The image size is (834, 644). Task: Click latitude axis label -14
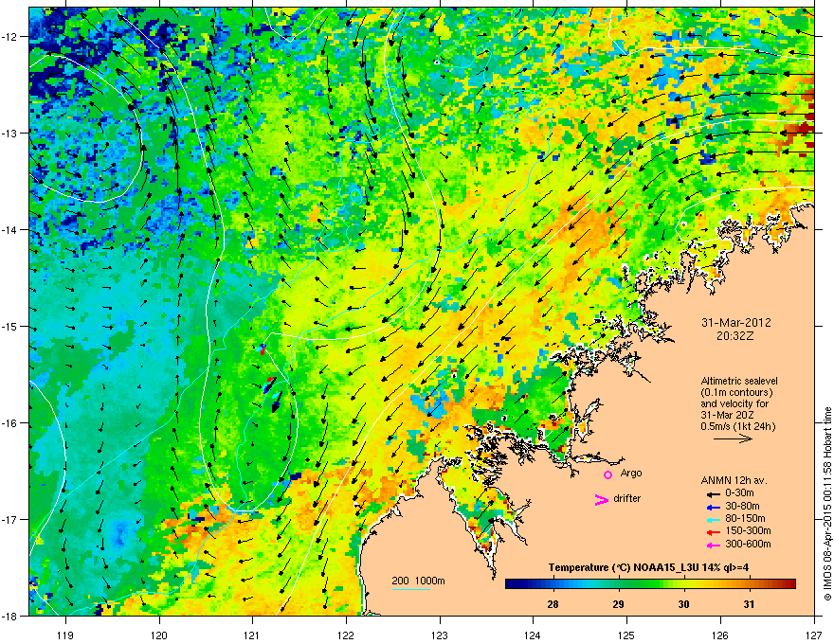[10, 230]
